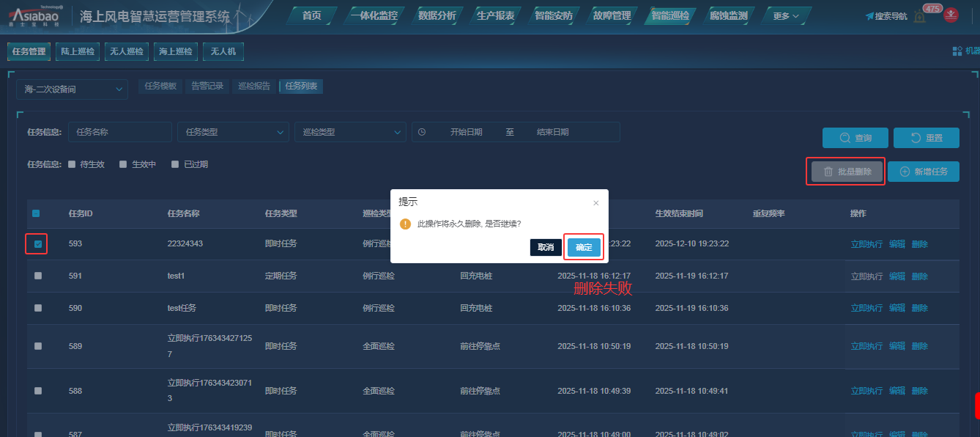Switch to the 巡检报告 tab
980x437 pixels.
coord(254,87)
